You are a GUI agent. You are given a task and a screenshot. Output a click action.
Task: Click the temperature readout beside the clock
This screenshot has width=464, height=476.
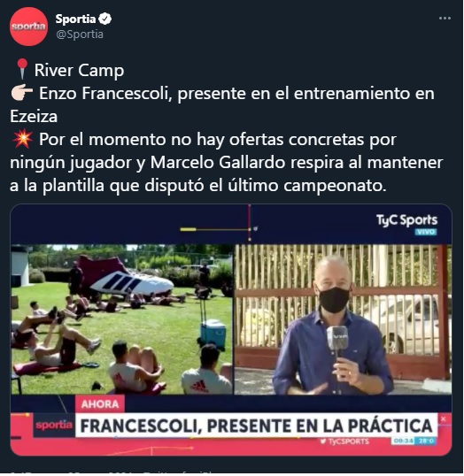click(425, 441)
